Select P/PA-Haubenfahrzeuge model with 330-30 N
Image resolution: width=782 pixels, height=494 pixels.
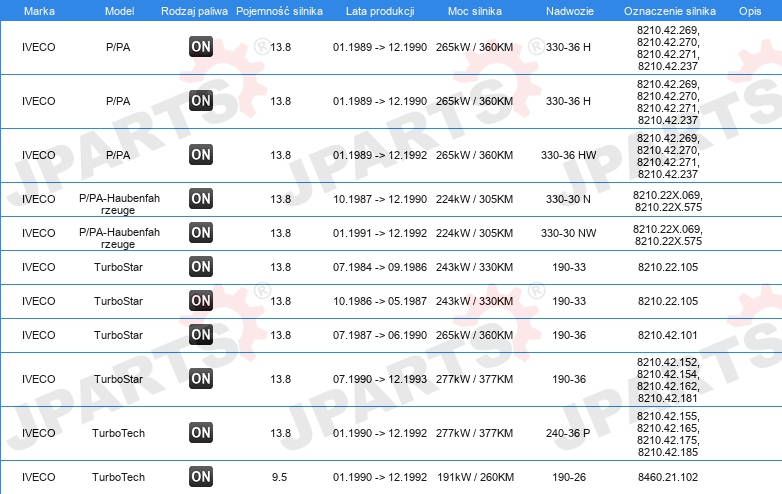click(x=119, y=204)
